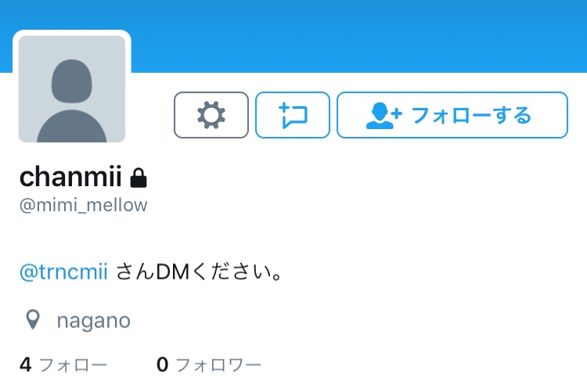Click the @mimi_mellow username handle

point(84,206)
